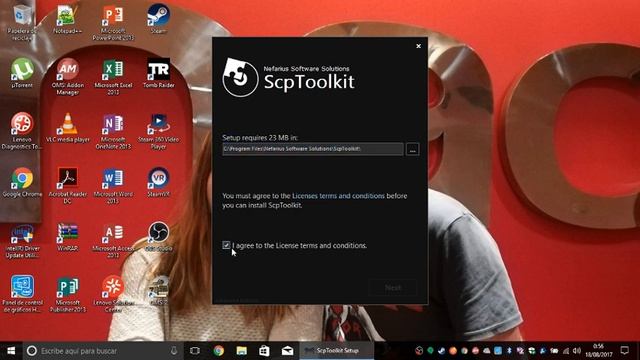Launch Google Chrome desktop shortcut
The width and height of the screenshot is (640, 360).
(22, 182)
